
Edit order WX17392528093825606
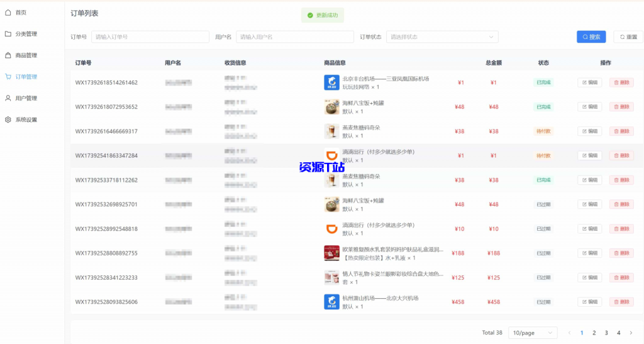pos(589,302)
